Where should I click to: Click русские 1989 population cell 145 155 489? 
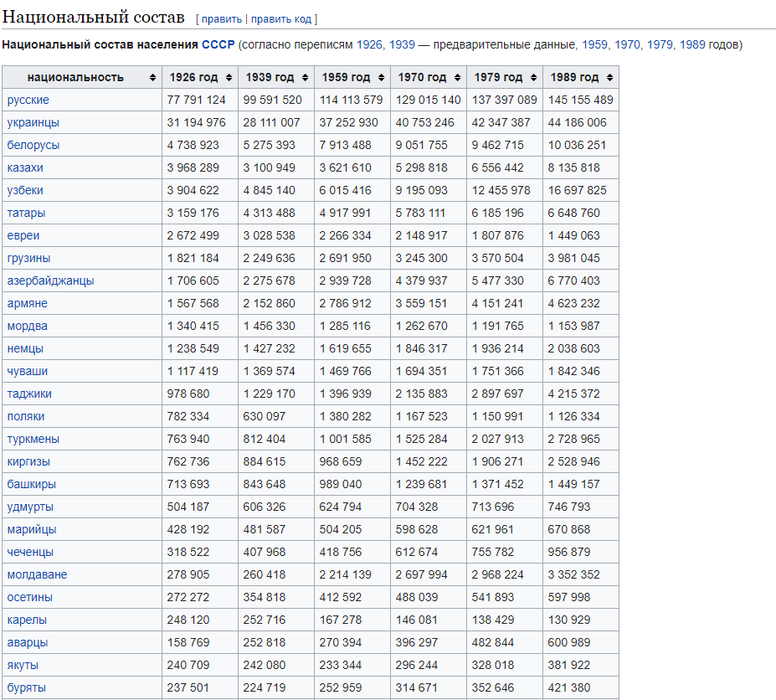click(580, 100)
